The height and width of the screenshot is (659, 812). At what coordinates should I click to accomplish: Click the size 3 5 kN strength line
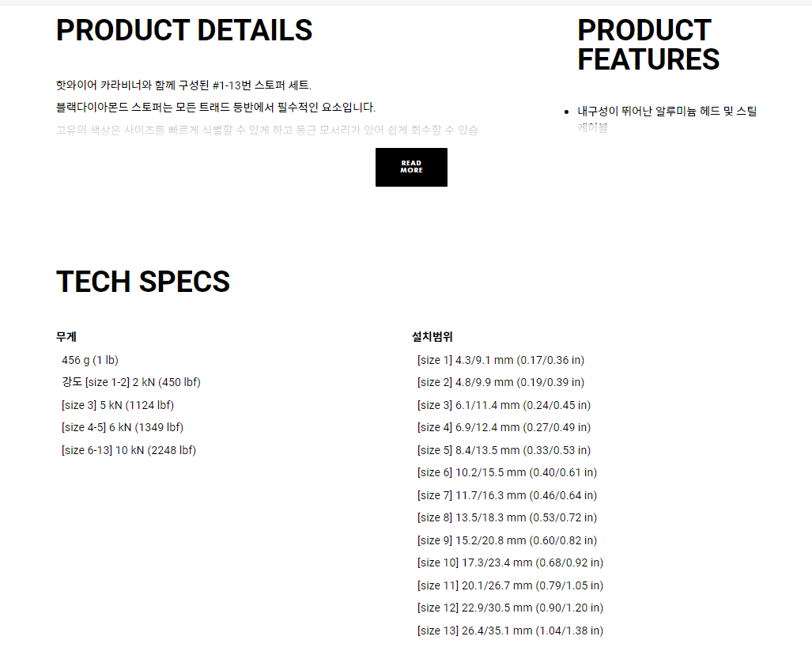[x=118, y=405]
